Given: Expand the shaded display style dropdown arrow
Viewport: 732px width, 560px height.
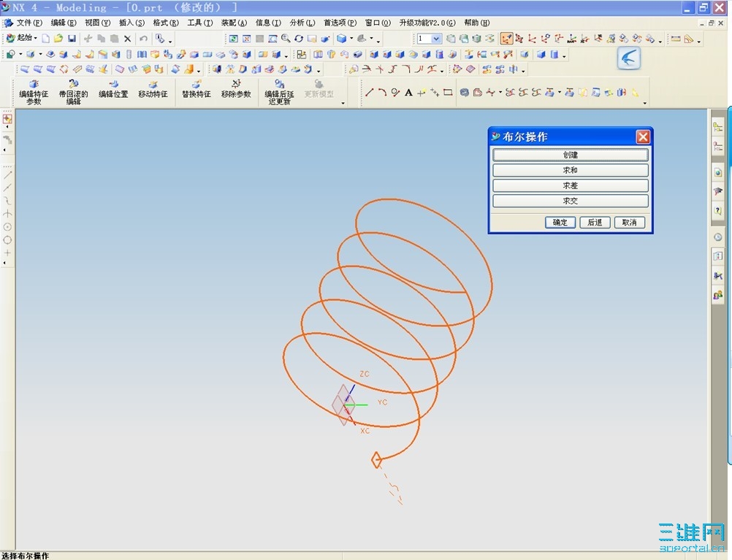Looking at the screenshot, I should pos(351,39).
